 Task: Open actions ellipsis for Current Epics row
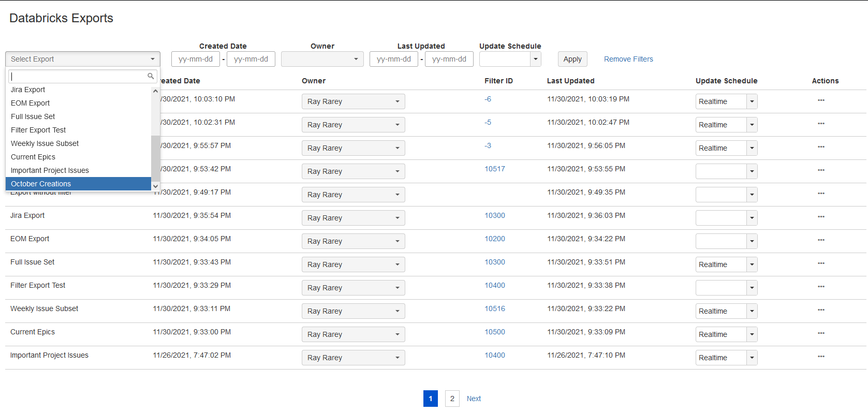click(x=821, y=333)
